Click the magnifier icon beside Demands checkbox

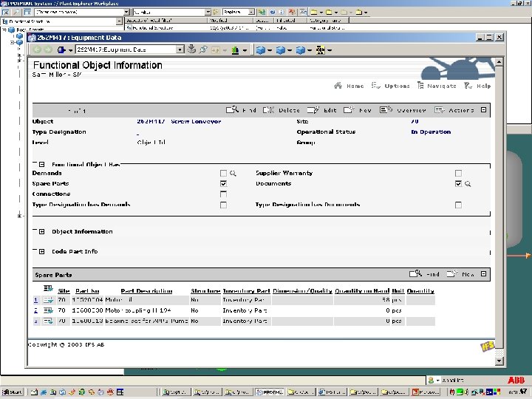tap(233, 174)
